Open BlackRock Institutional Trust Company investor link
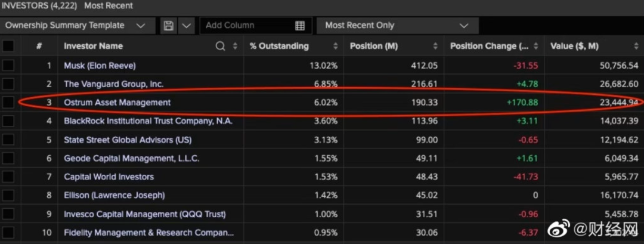Image resolution: width=644 pixels, height=244 pixels. (x=148, y=121)
